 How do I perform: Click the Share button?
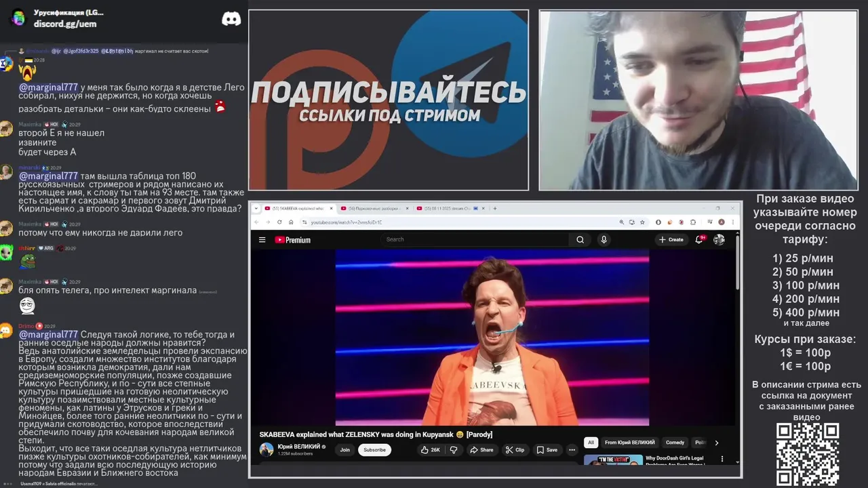click(481, 449)
